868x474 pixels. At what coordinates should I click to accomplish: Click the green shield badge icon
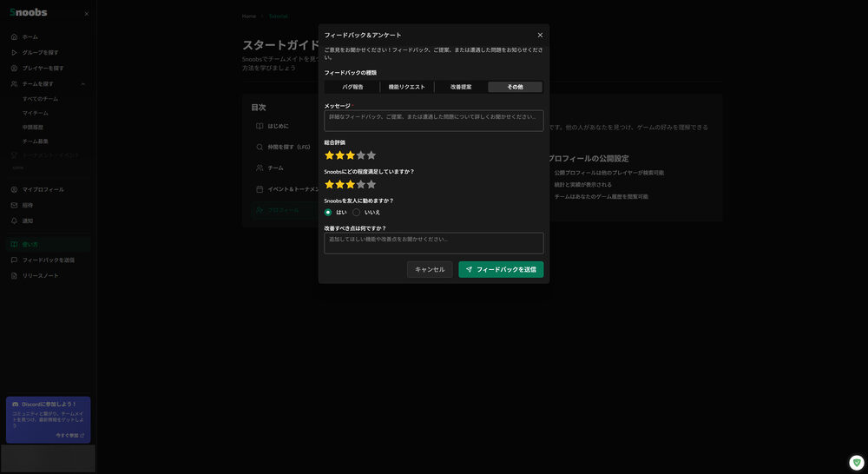857,463
